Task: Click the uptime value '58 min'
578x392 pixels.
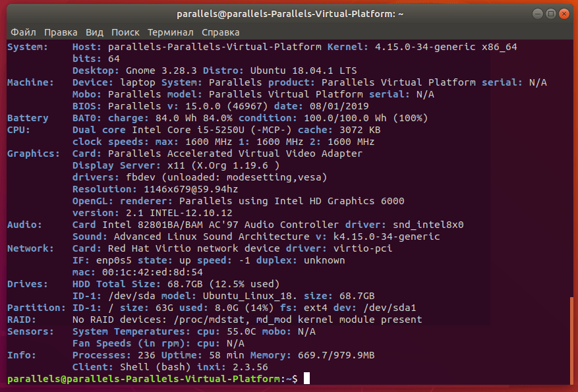Action: pyautogui.click(x=226, y=355)
